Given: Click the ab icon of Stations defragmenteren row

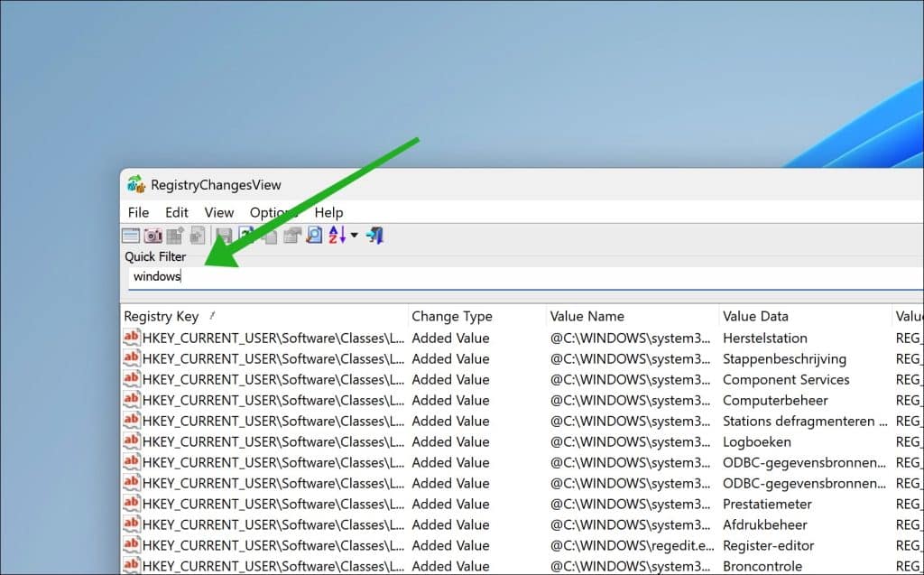Looking at the screenshot, I should click(131, 421).
